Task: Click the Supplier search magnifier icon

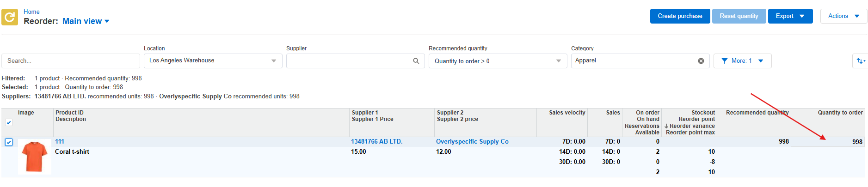Action: 416,61
